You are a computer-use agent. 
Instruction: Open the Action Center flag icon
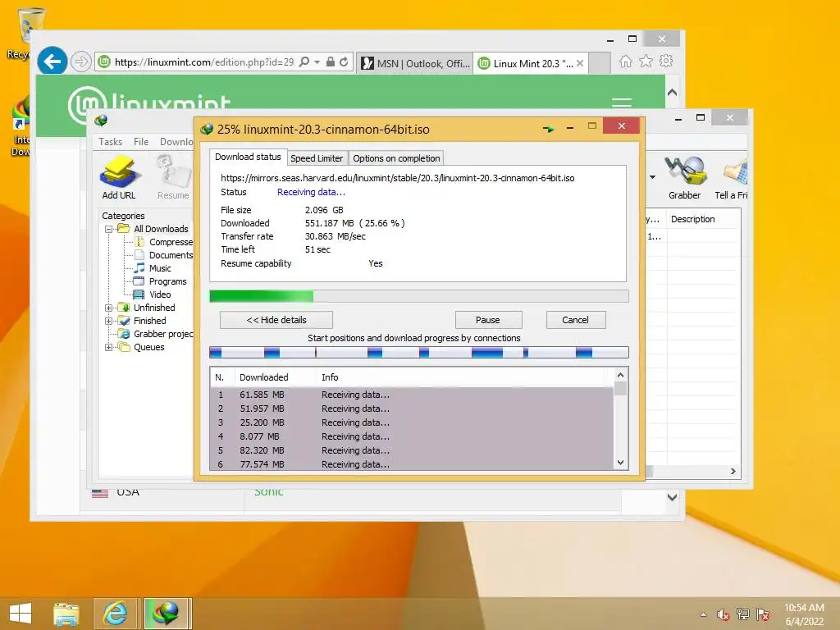[763, 614]
